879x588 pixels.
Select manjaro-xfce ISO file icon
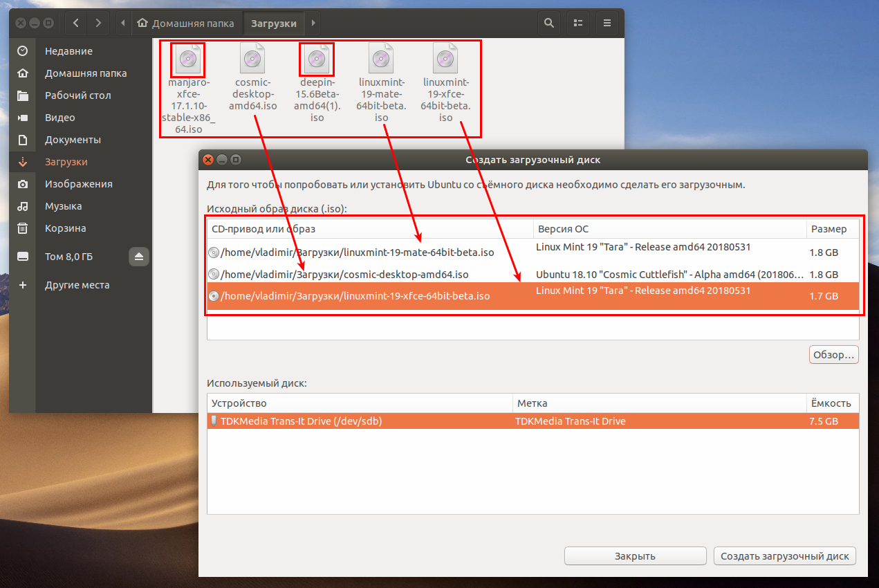click(x=187, y=59)
